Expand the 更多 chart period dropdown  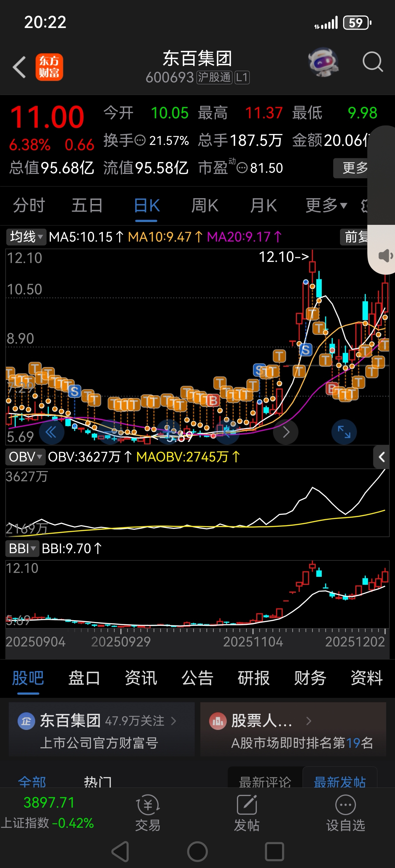coord(326,205)
